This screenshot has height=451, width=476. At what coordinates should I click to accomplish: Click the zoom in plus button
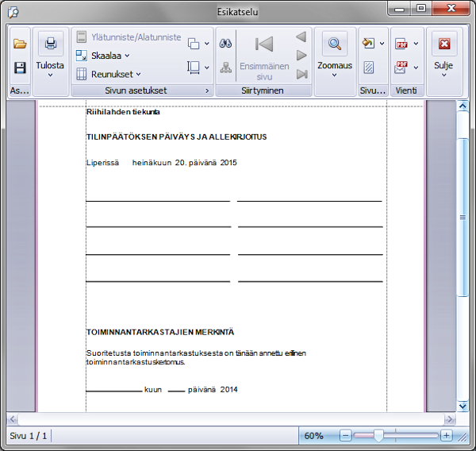tap(447, 436)
